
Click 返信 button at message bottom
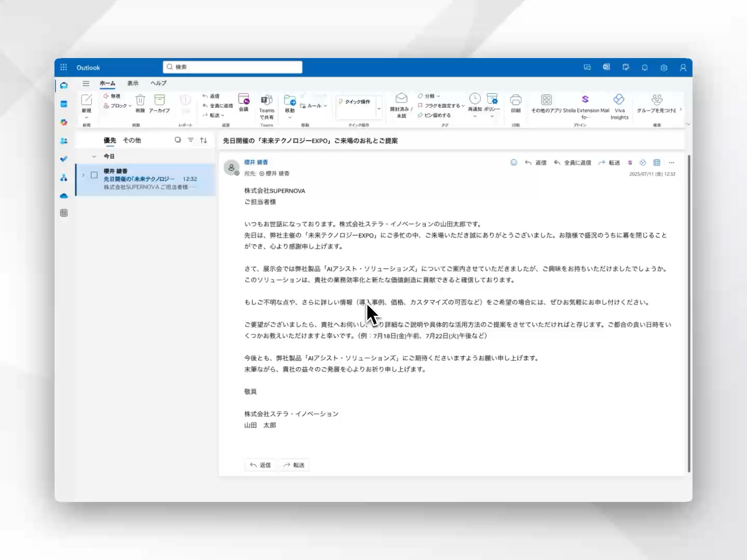click(261, 465)
